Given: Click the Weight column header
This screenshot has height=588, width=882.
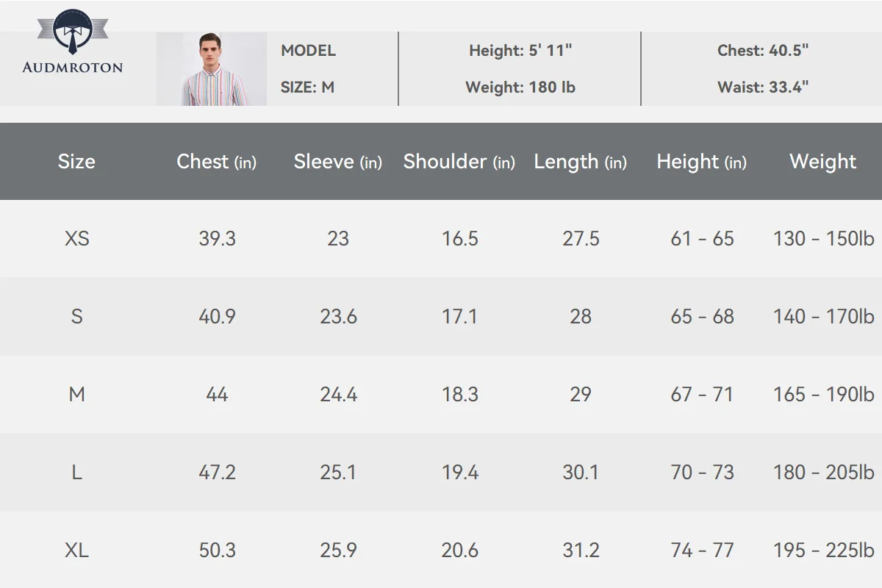Looking at the screenshot, I should pyautogui.click(x=823, y=162).
